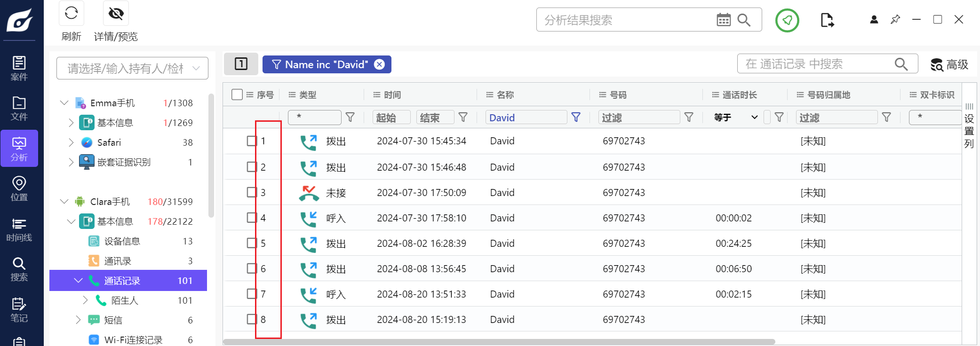Open the user account icon
This screenshot has height=346, width=980.
(x=874, y=20)
